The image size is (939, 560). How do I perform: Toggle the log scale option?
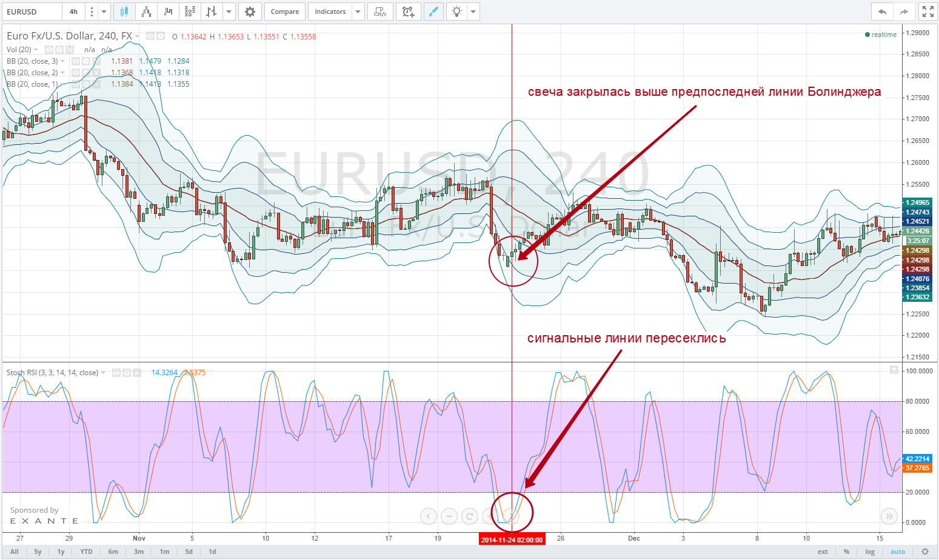870,552
